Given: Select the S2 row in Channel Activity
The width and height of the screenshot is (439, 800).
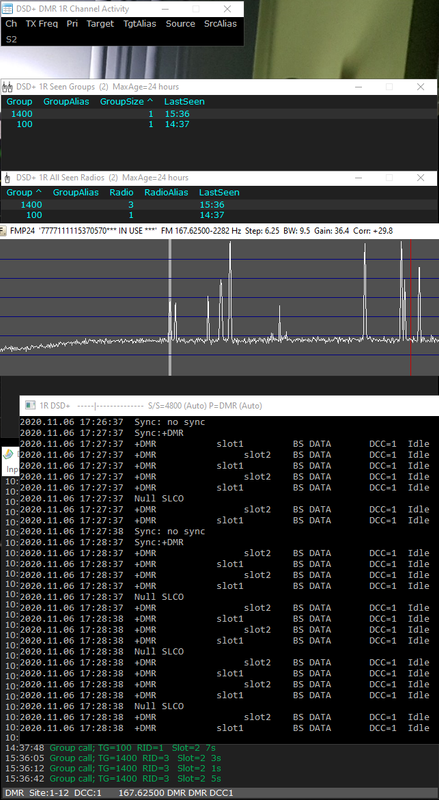Looking at the screenshot, I should coord(122,39).
